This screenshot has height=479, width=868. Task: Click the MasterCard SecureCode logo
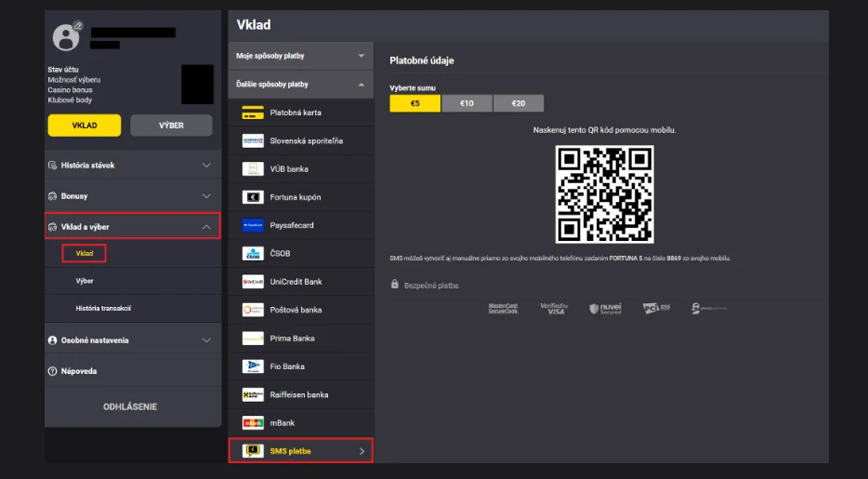tap(503, 309)
